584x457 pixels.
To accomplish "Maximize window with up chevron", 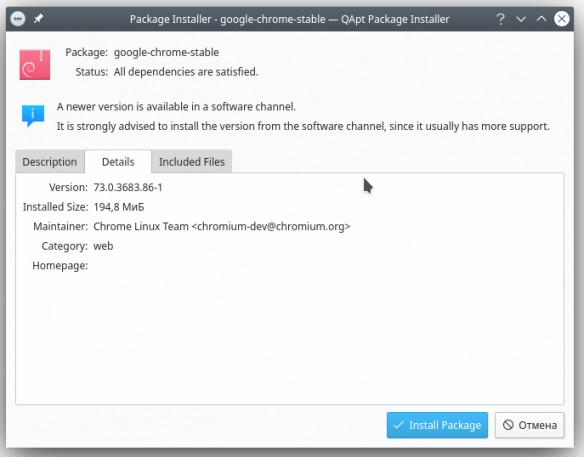I will coord(541,19).
